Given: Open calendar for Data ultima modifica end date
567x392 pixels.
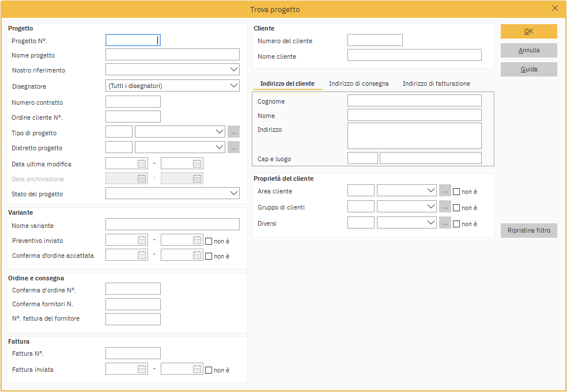Looking at the screenshot, I should [197, 163].
